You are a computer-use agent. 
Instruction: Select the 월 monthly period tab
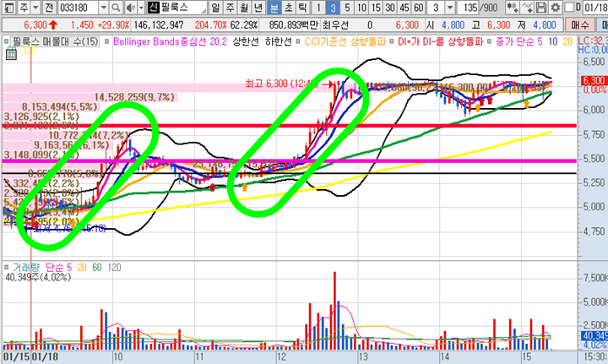(x=244, y=8)
